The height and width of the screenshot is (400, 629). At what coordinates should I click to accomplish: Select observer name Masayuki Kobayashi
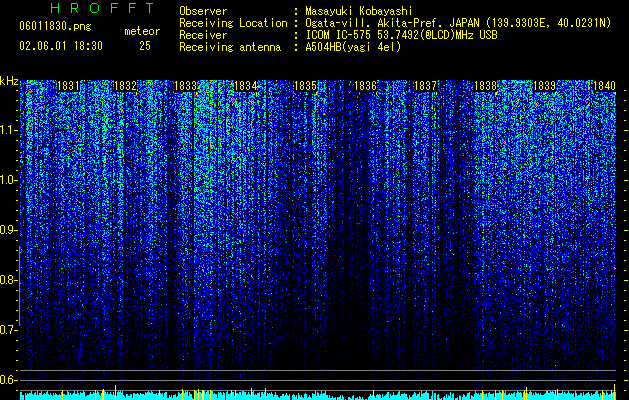click(359, 11)
